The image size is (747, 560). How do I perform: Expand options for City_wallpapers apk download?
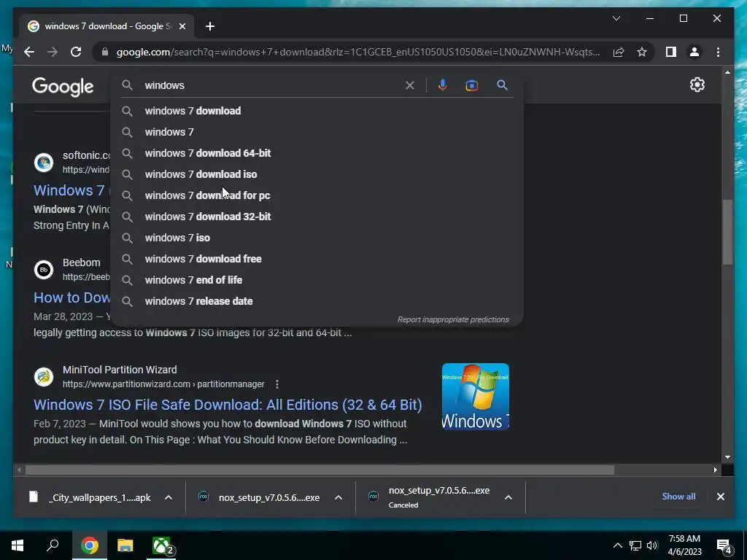tap(169, 497)
